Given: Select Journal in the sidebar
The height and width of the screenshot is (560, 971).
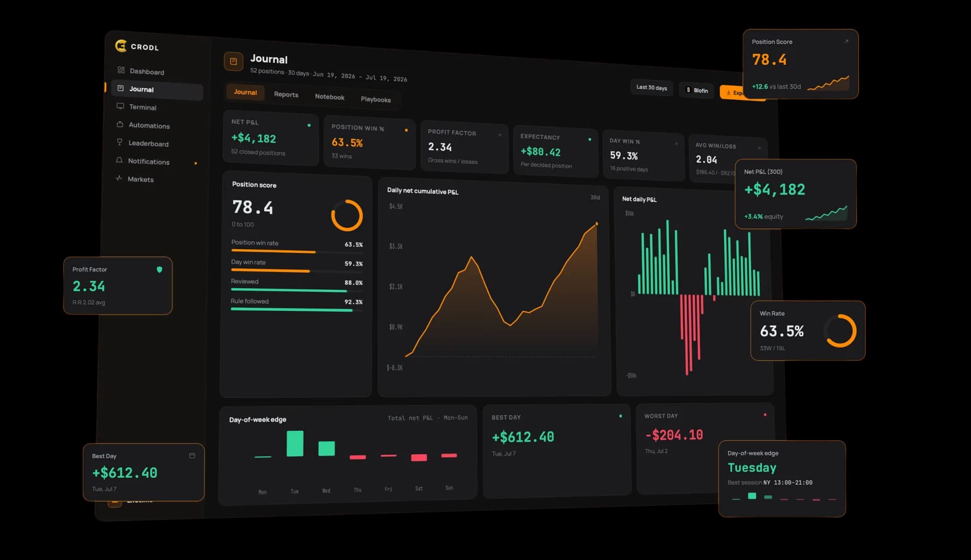Looking at the screenshot, I should 156,90.
